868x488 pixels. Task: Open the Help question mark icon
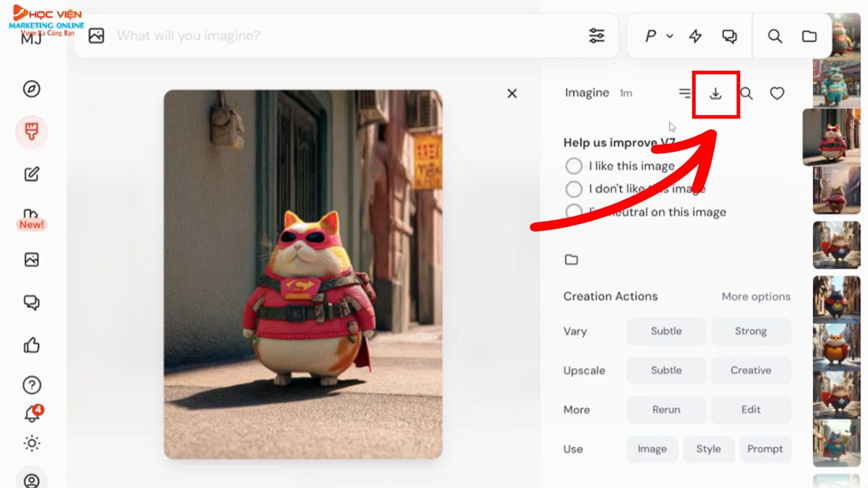click(32, 385)
